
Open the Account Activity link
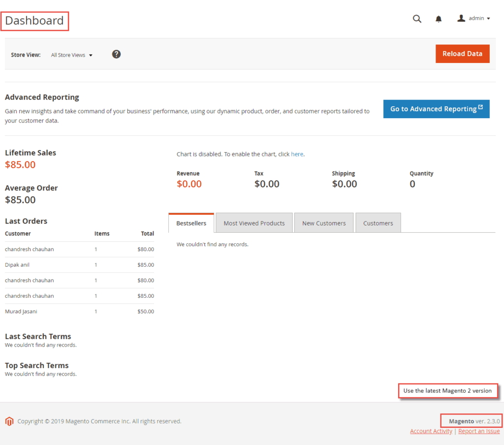coord(431,431)
